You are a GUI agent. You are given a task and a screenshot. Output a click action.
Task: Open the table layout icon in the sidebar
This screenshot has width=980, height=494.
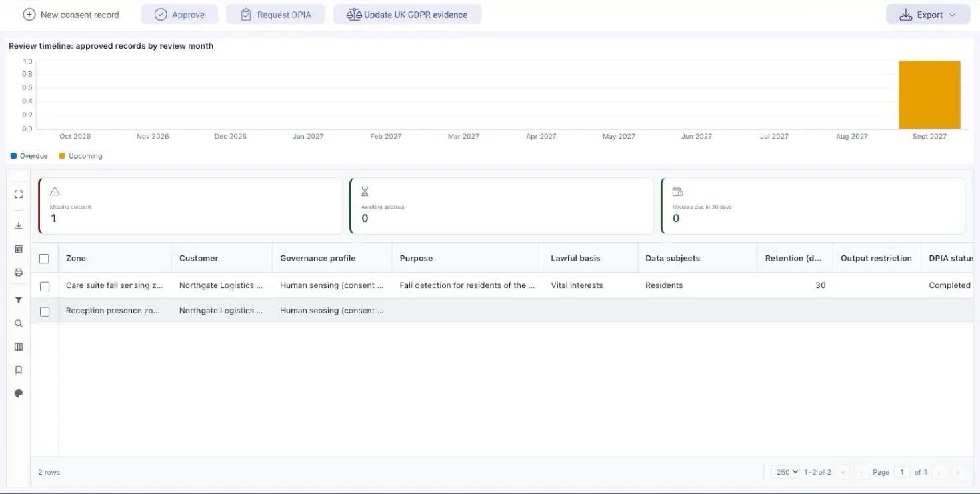coord(19,249)
